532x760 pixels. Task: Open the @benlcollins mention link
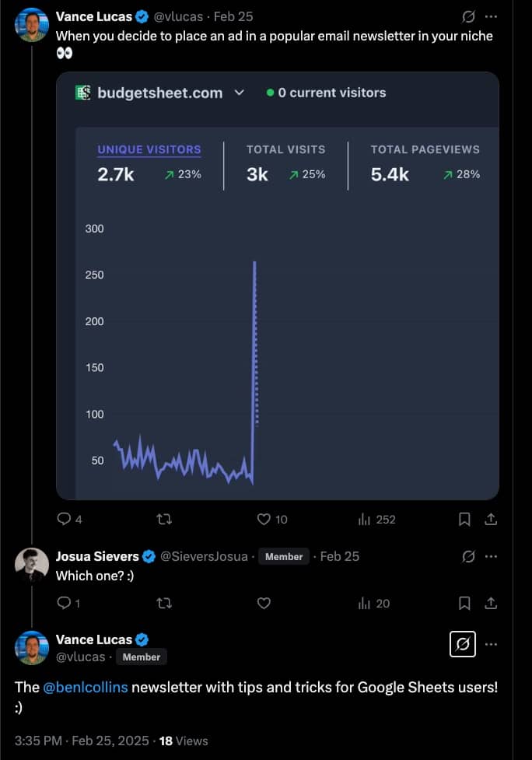point(86,687)
